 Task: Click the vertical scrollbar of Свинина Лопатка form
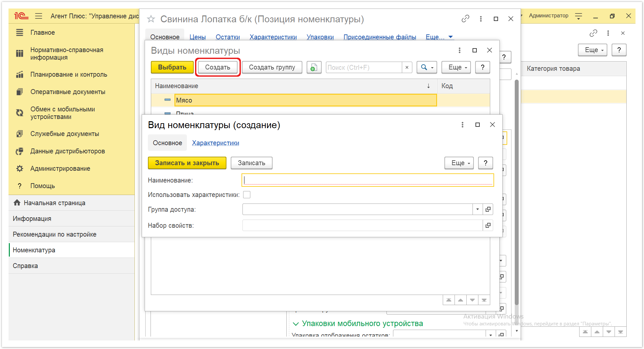click(x=517, y=192)
